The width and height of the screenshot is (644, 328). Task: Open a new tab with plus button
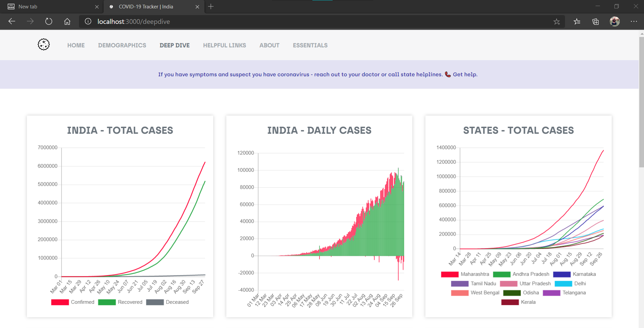click(x=211, y=6)
